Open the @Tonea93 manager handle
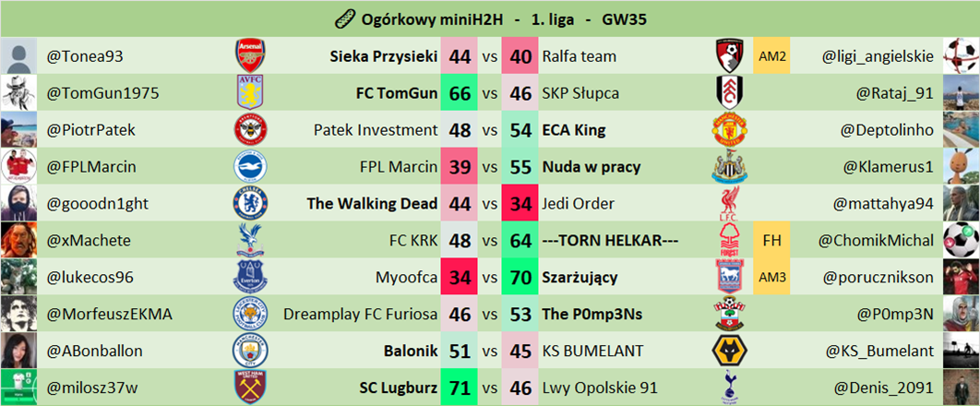Image resolution: width=980 pixels, height=406 pixels. (85, 56)
